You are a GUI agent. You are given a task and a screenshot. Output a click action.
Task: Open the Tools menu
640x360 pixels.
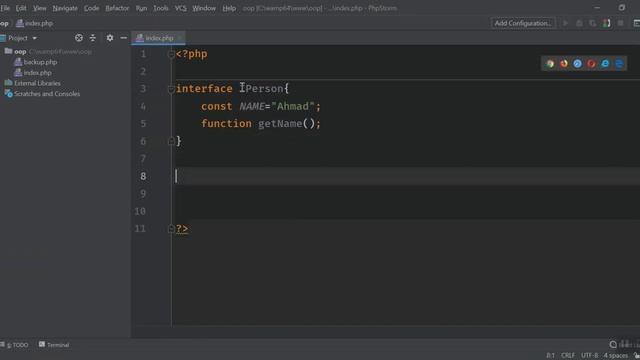point(161,8)
